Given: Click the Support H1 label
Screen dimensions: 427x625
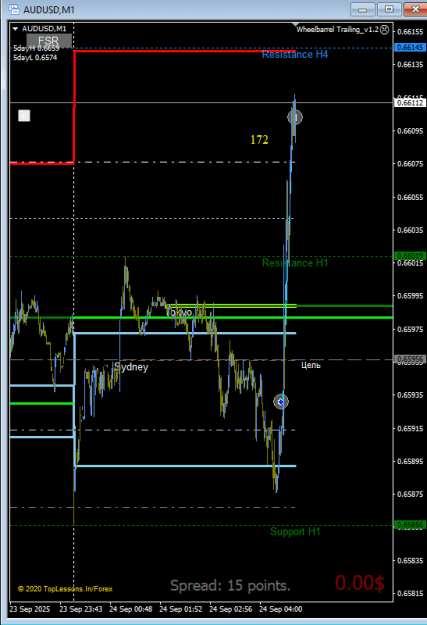Looking at the screenshot, I should [295, 531].
